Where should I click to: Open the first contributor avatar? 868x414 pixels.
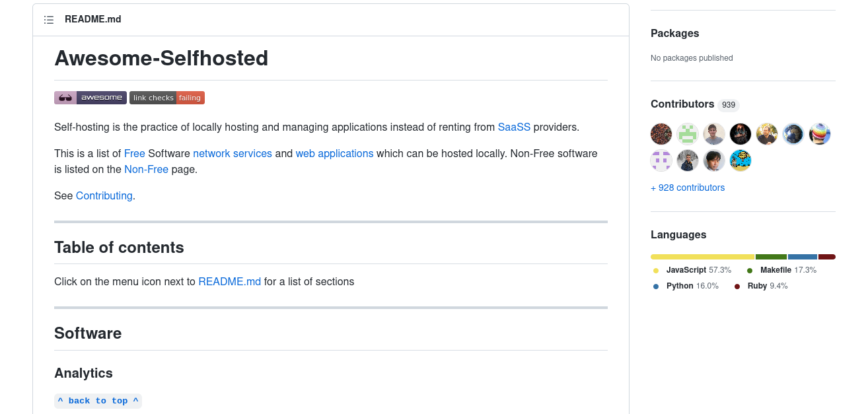click(x=661, y=134)
